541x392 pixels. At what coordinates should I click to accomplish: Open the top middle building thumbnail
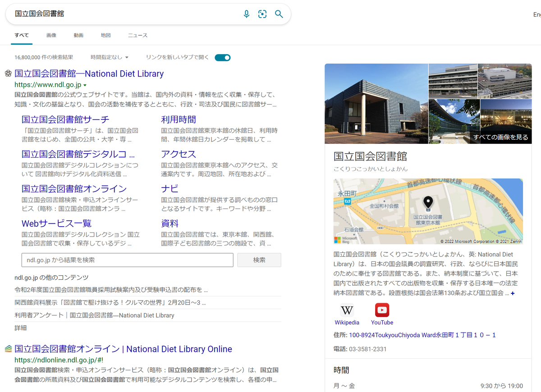452,81
